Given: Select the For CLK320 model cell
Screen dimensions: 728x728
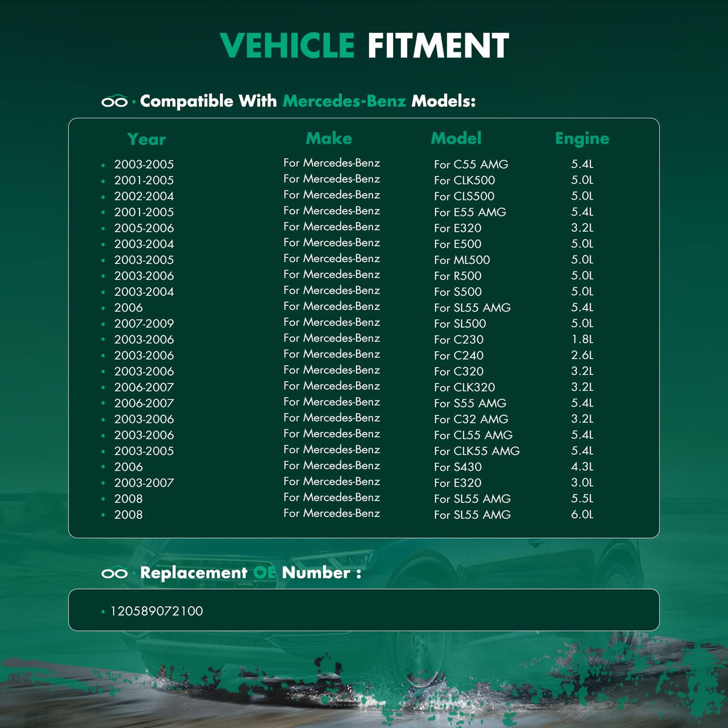Looking at the screenshot, I should [465, 387].
